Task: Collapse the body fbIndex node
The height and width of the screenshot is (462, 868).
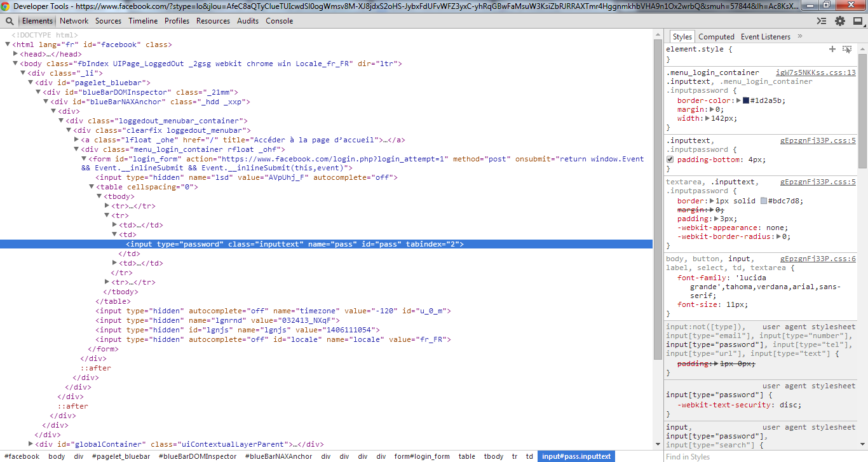Action: [16, 64]
